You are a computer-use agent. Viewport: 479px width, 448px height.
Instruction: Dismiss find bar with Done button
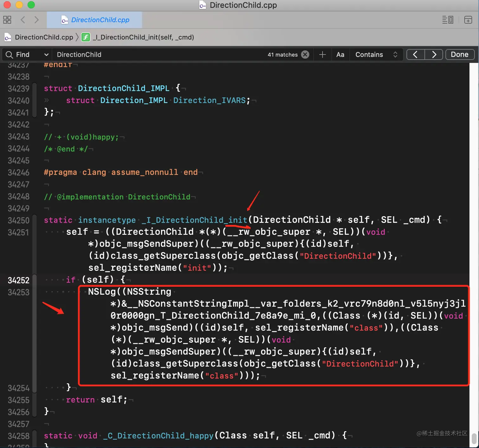pos(460,54)
